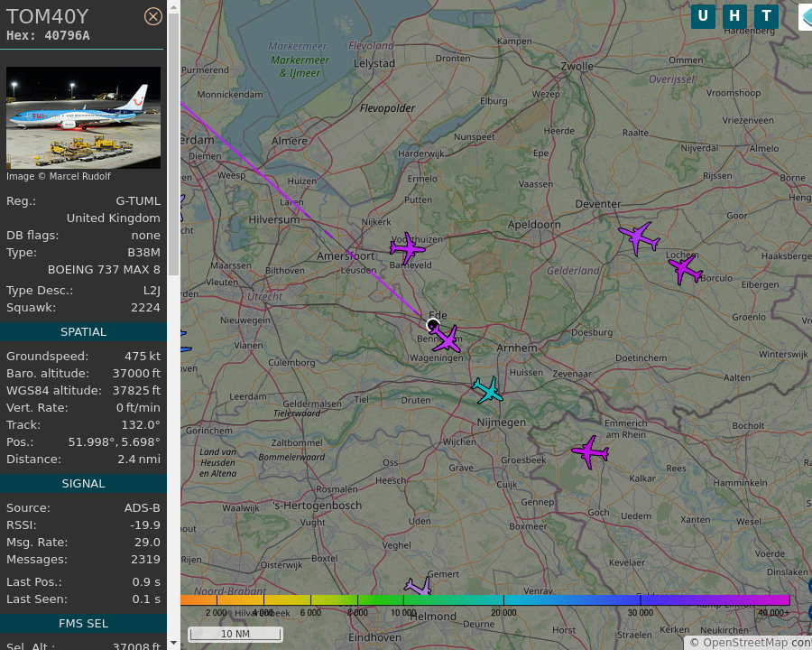
Task: Click the sidebar vertical scrollbar thumb
Action: (173, 144)
